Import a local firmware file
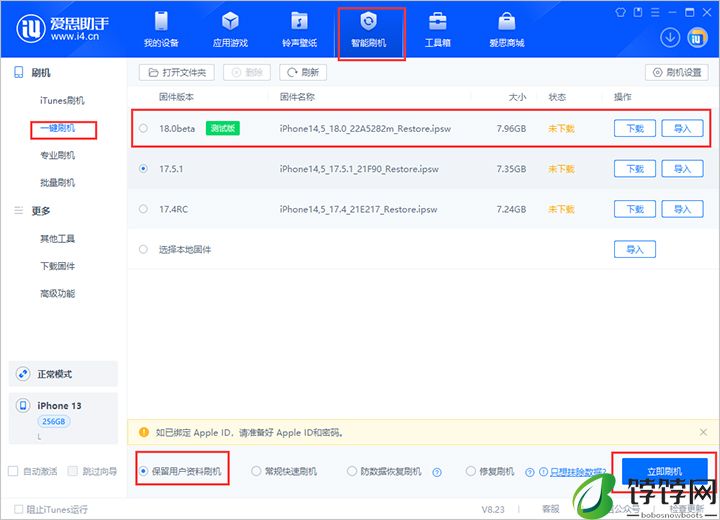The image size is (720, 520). (x=635, y=249)
